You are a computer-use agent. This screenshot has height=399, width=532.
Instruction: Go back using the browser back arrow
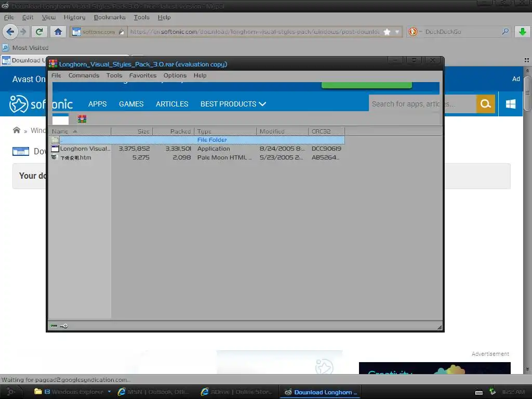click(10, 32)
